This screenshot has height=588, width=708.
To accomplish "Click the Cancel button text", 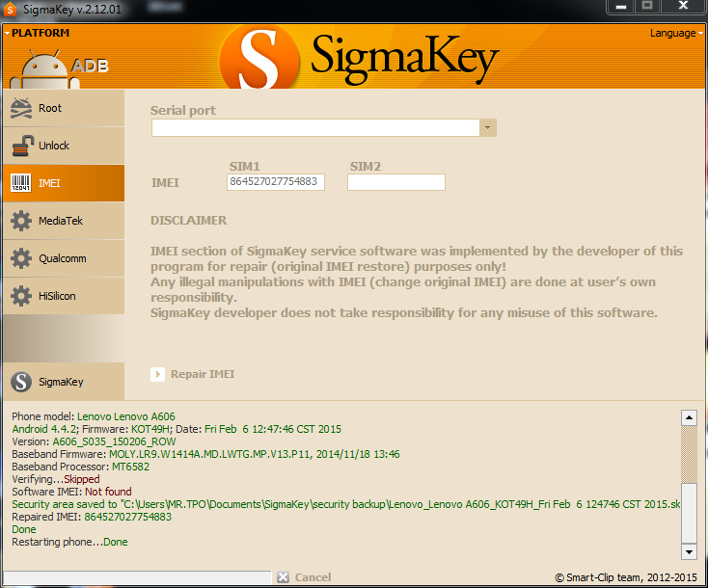I will 313,577.
